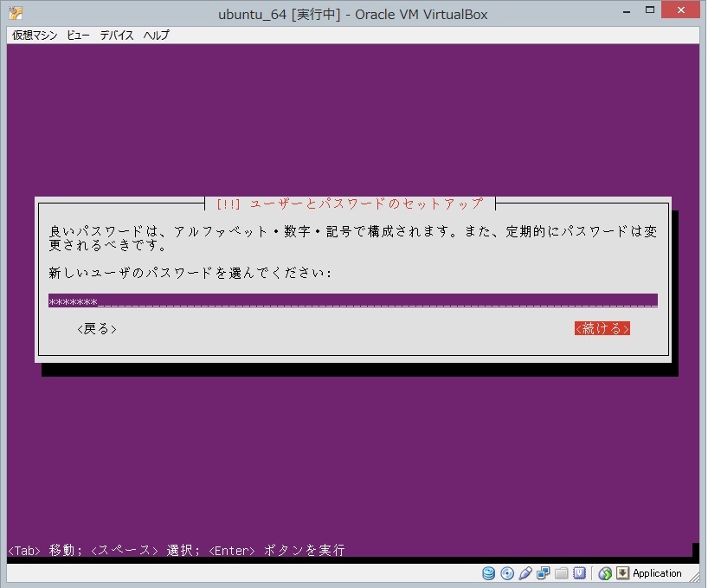Click the VirtualBox window title icon
Screen dimensions: 708x588
click(x=16, y=13)
